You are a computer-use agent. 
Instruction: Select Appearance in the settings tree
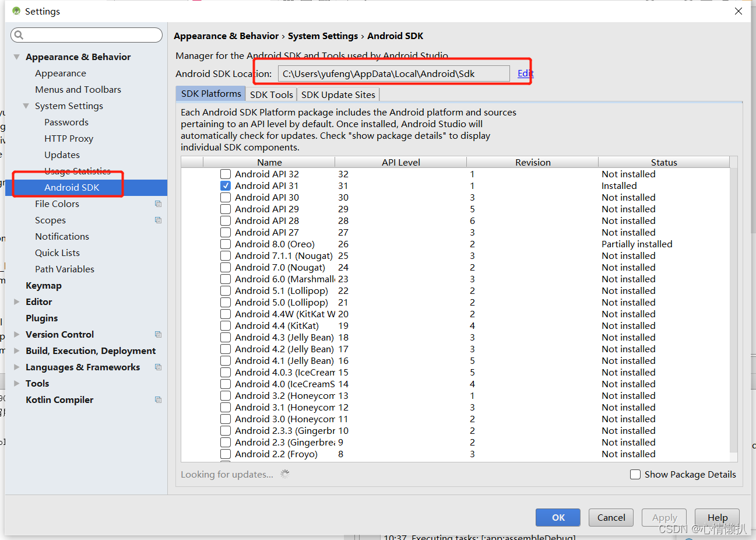click(x=61, y=73)
